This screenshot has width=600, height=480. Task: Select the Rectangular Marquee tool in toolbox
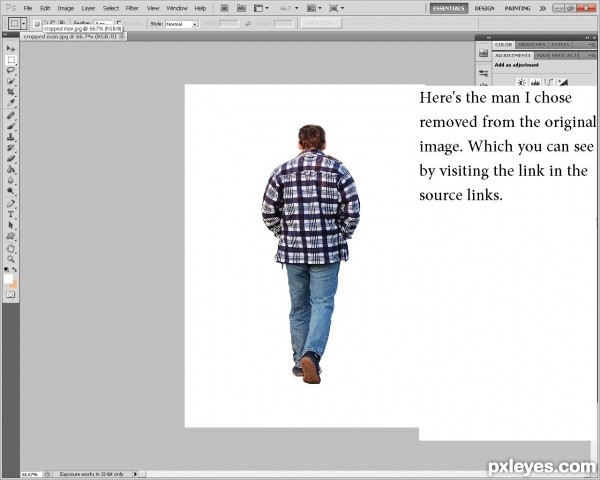coord(11,60)
